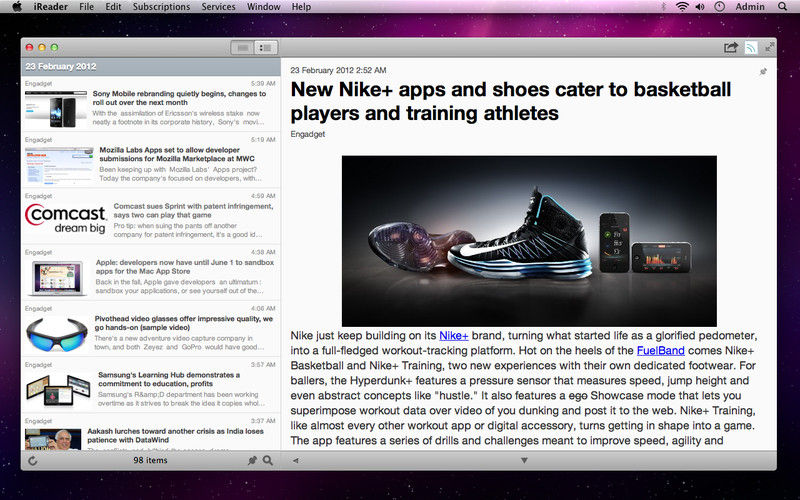Click the 4:06 AM timestamp in list
800x500 pixels.
click(263, 308)
